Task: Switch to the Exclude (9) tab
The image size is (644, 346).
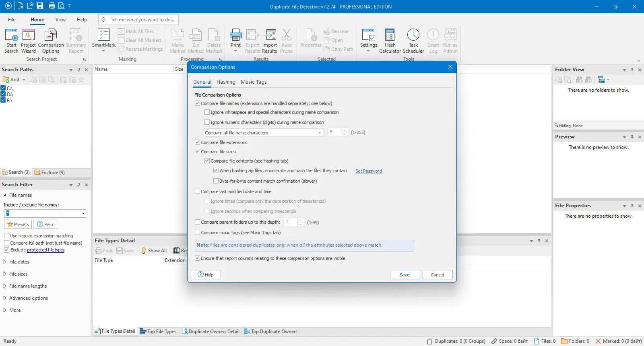Action: tap(50, 173)
